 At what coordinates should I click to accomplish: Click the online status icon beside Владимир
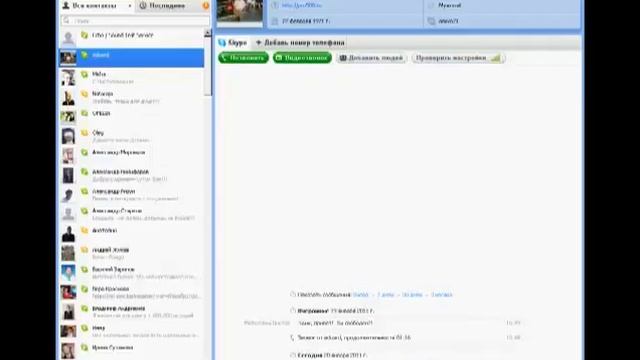coord(84,309)
